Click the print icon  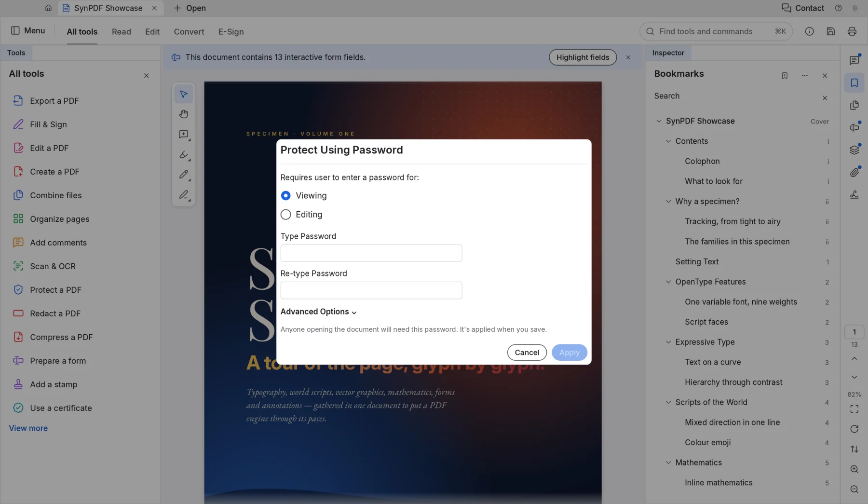pyautogui.click(x=852, y=31)
